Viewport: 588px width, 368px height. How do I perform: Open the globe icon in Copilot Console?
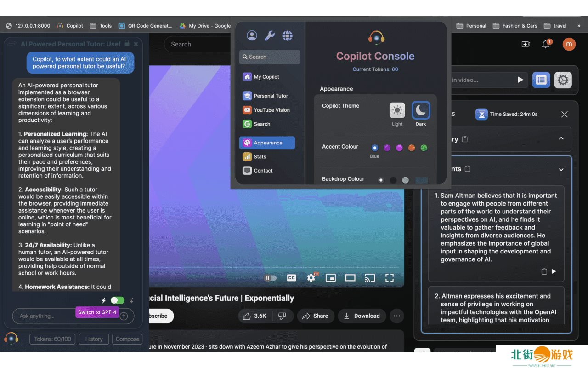(x=287, y=35)
